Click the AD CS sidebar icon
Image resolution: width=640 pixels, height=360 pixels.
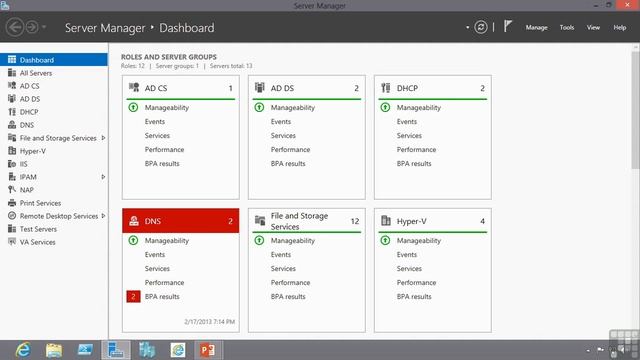(12, 86)
